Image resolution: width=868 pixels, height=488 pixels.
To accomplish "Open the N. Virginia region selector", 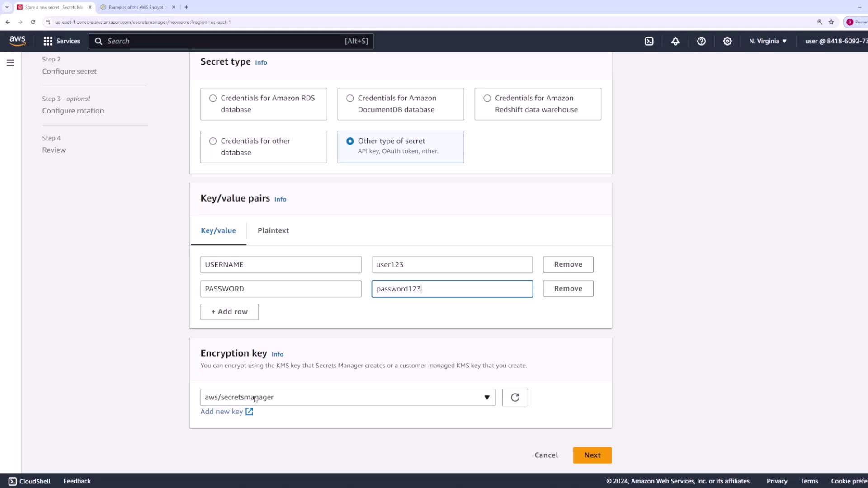I will 767,41.
